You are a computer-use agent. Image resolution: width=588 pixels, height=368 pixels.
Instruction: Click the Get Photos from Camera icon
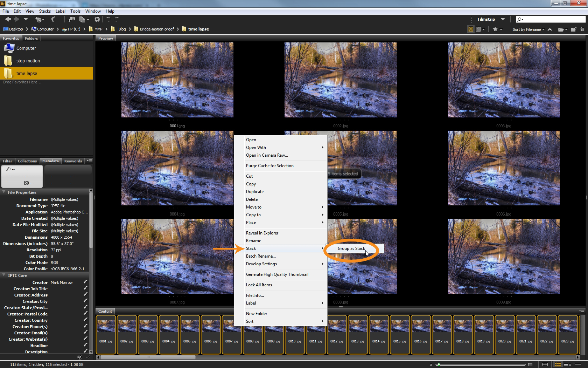71,20
